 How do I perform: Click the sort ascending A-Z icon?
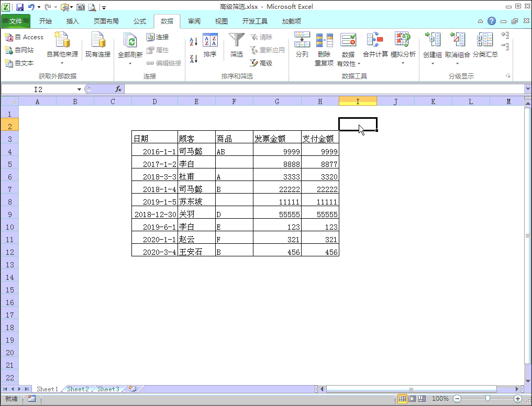click(x=193, y=42)
